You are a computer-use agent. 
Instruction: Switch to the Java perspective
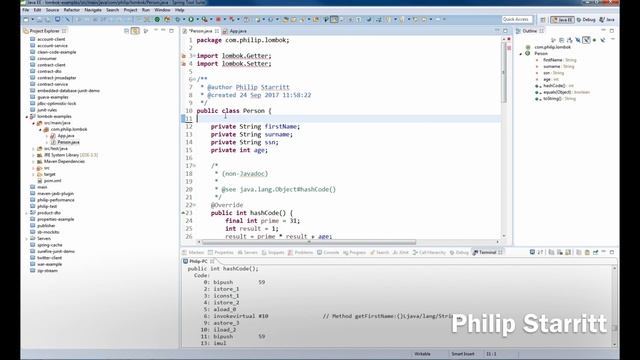[607, 20]
